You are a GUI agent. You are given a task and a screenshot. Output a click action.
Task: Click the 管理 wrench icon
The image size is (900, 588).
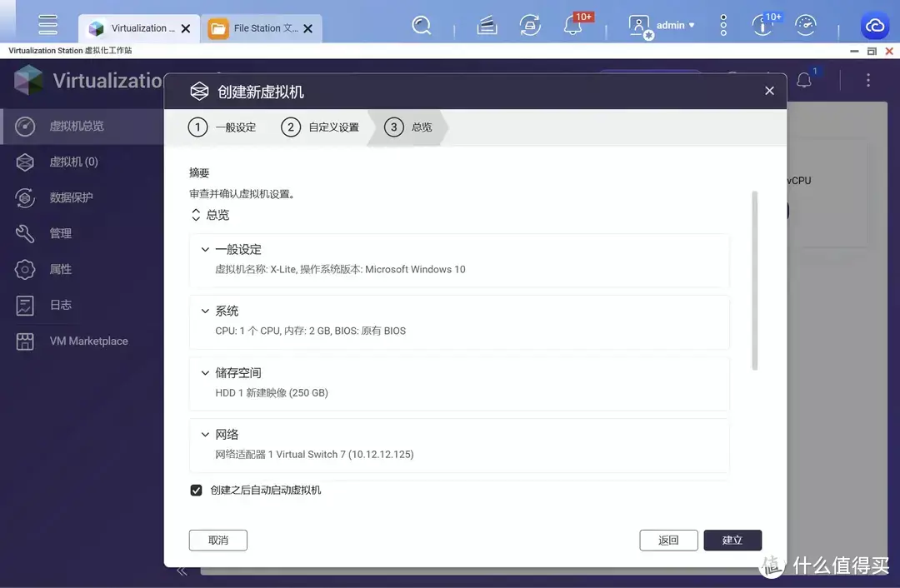(25, 233)
